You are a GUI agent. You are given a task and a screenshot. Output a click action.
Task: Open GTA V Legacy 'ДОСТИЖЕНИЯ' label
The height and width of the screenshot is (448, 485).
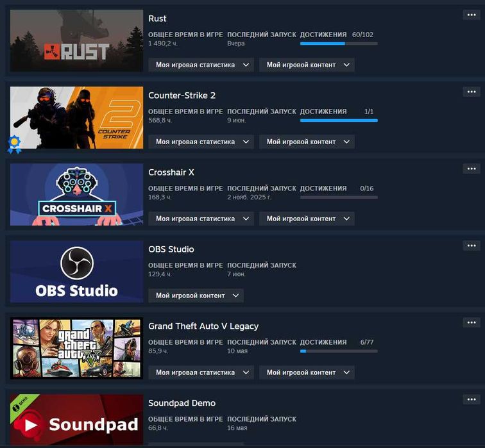323,342
